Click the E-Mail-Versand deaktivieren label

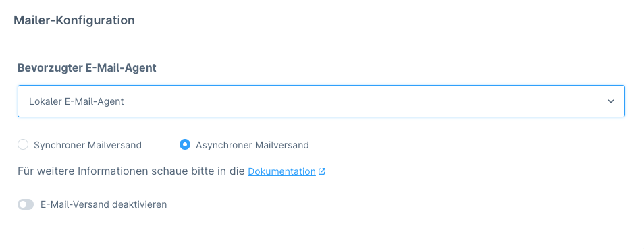103,204
